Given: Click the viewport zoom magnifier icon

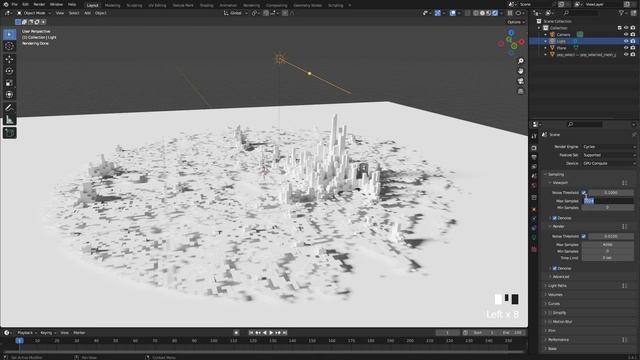Looking at the screenshot, I should click(x=521, y=61).
